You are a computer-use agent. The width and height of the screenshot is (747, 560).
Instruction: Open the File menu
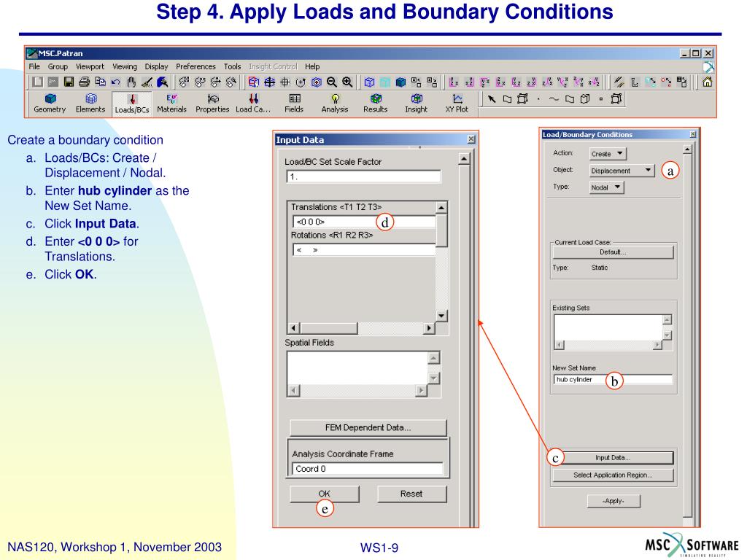34,66
